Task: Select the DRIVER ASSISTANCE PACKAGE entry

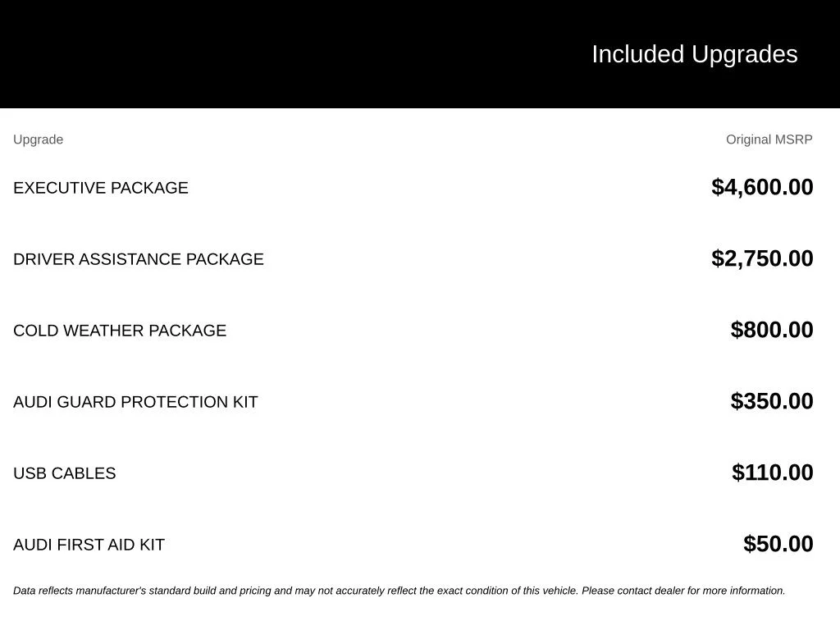Action: pyautogui.click(x=138, y=259)
